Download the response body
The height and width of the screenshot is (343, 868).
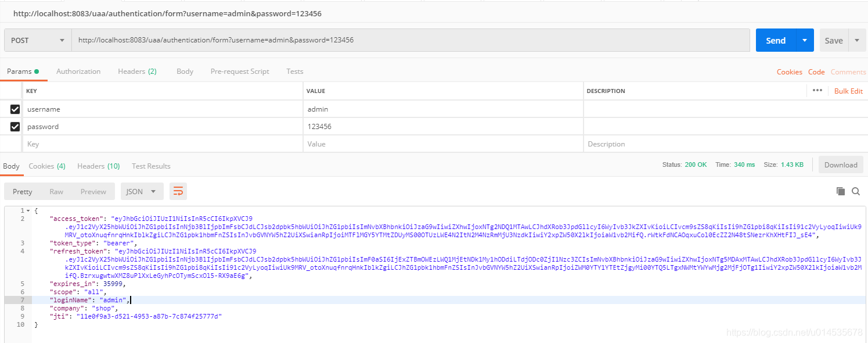[840, 165]
